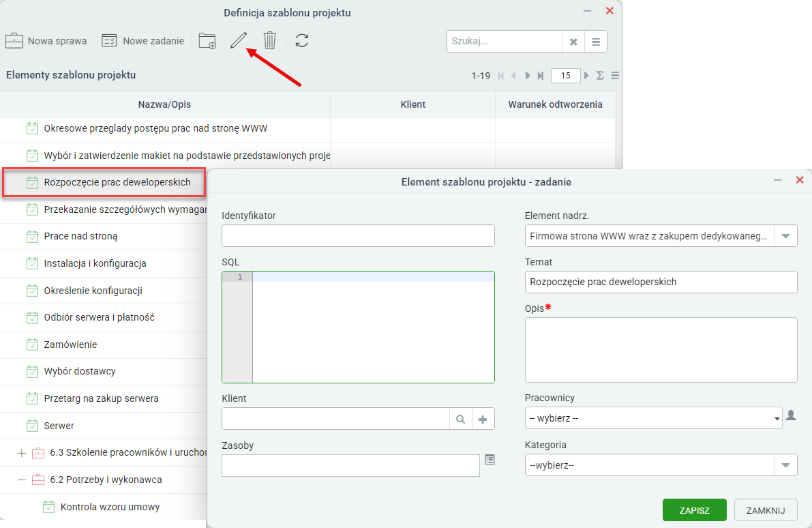812x528 pixels.
Task: Open the search options hamburger menu
Action: pos(596,42)
